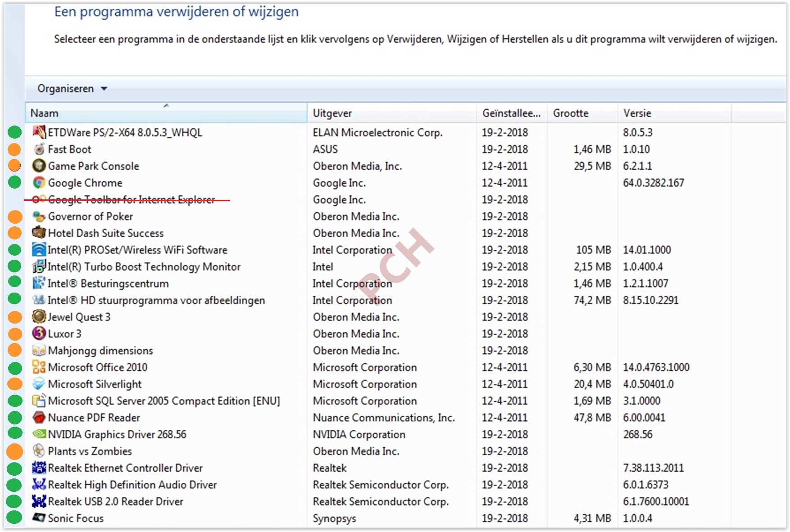
Task: Click the 47,8 MB size cell
Action: click(x=592, y=418)
